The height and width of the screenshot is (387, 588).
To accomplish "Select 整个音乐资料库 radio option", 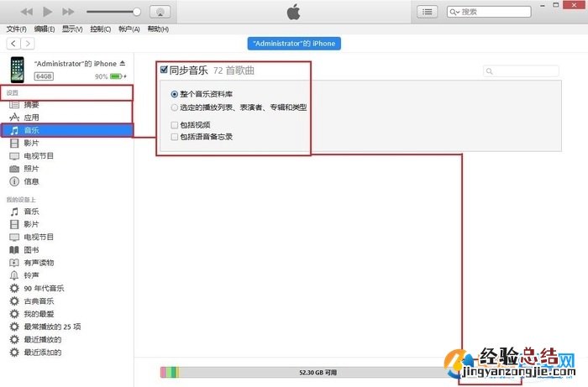I will coord(175,94).
